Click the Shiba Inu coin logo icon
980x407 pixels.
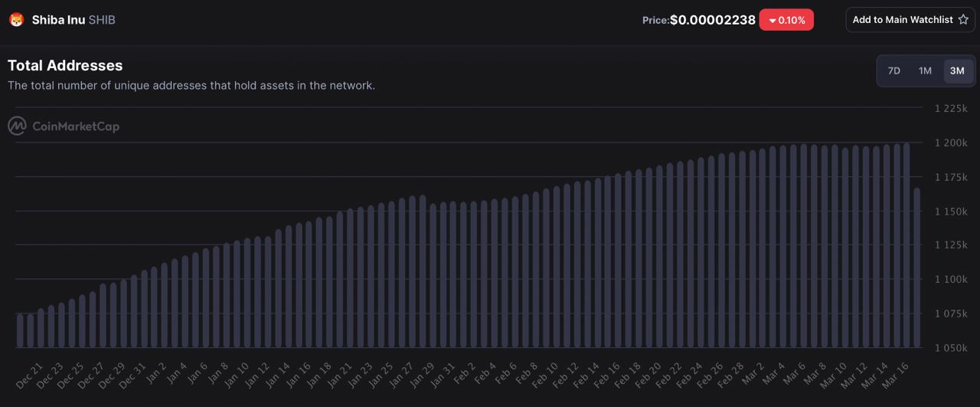[16, 20]
